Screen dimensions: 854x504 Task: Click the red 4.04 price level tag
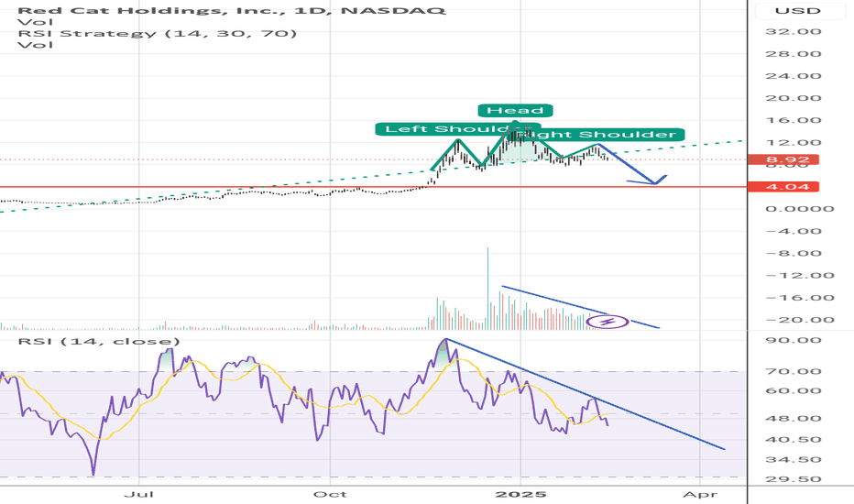click(x=783, y=187)
